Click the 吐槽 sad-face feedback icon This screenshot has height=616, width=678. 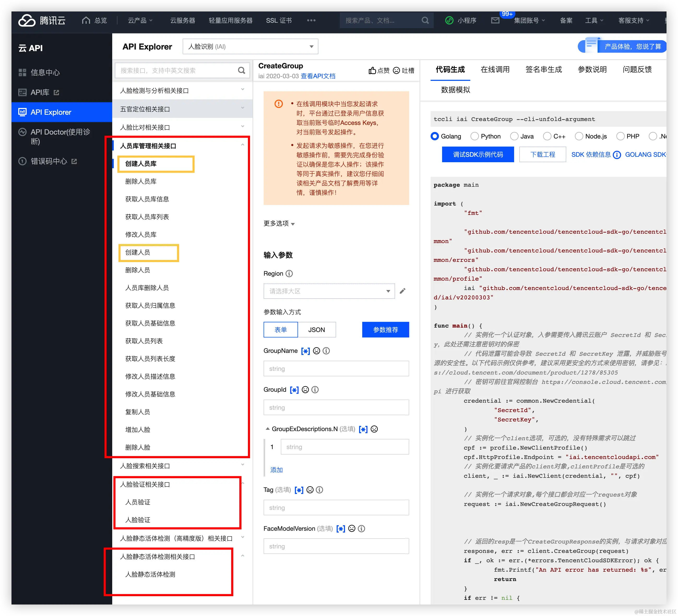pyautogui.click(x=396, y=71)
